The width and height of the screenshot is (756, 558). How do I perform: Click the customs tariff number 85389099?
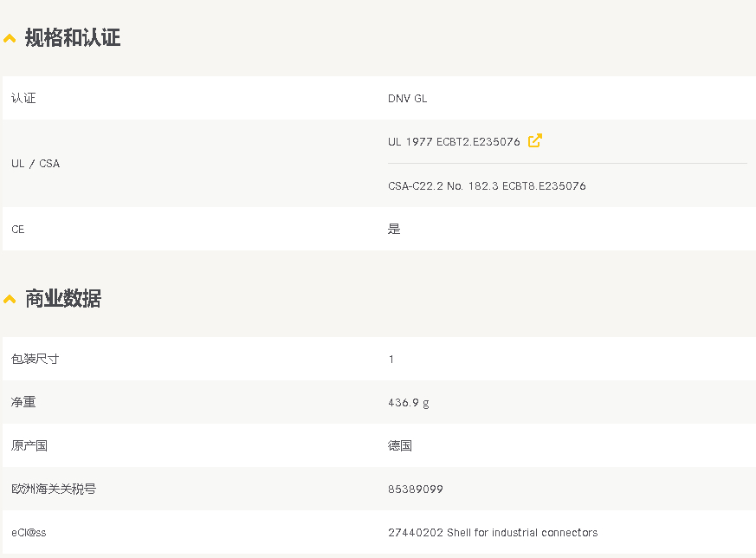coord(416,490)
